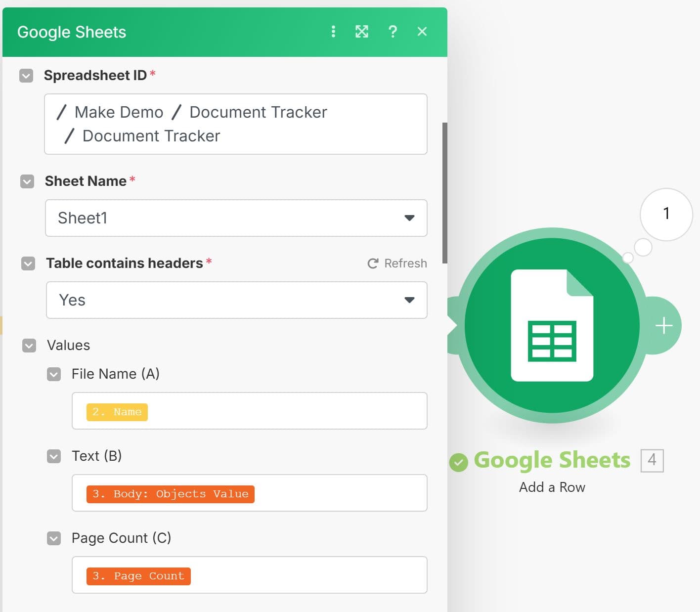
Task: Click the Page Count (C) input field
Action: [x=306, y=575]
